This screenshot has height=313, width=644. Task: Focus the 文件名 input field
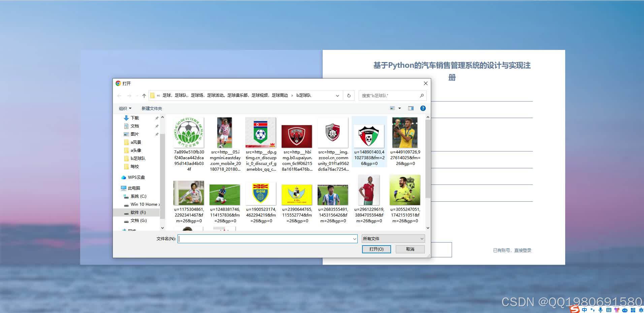point(267,239)
